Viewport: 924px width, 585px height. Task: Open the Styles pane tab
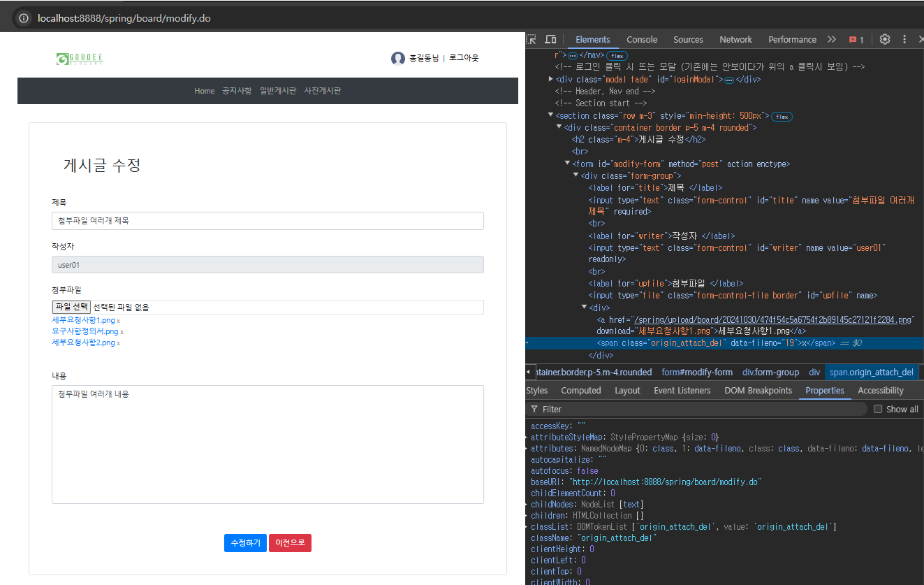(x=537, y=391)
